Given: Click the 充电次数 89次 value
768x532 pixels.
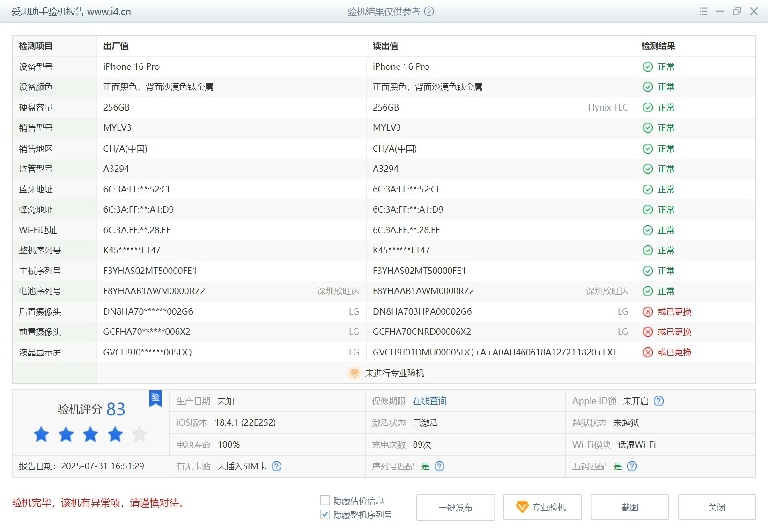Looking at the screenshot, I should tap(422, 445).
